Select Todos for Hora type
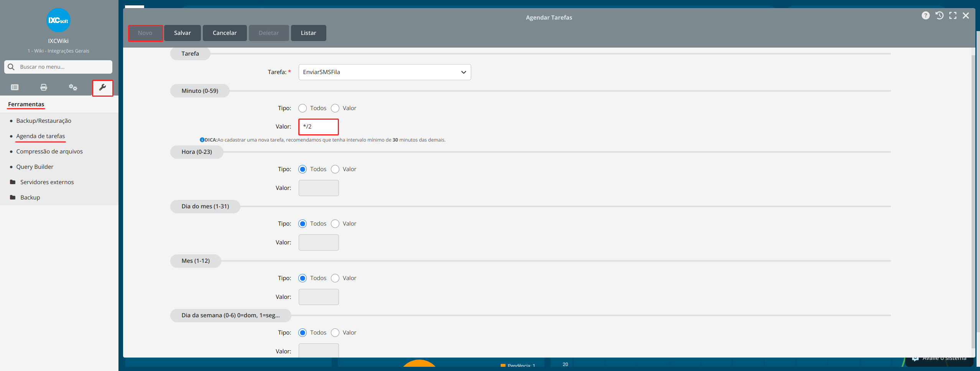This screenshot has height=371, width=980. click(x=303, y=169)
